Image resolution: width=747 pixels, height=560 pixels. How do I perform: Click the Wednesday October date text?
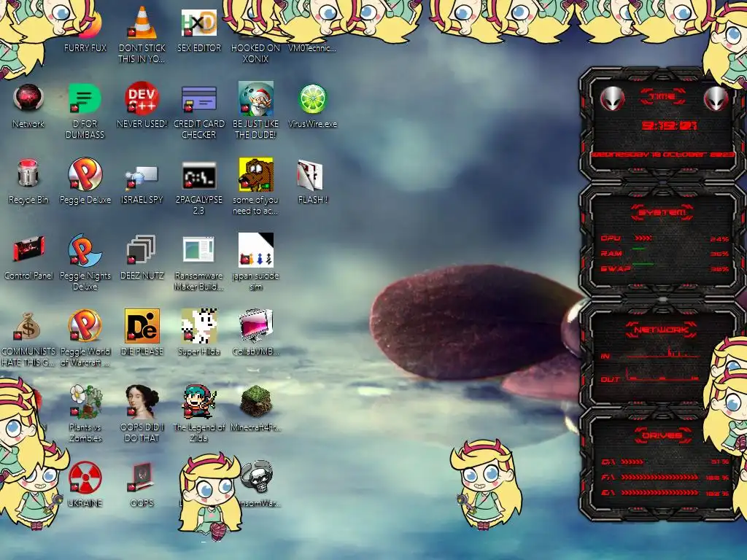coord(662,155)
